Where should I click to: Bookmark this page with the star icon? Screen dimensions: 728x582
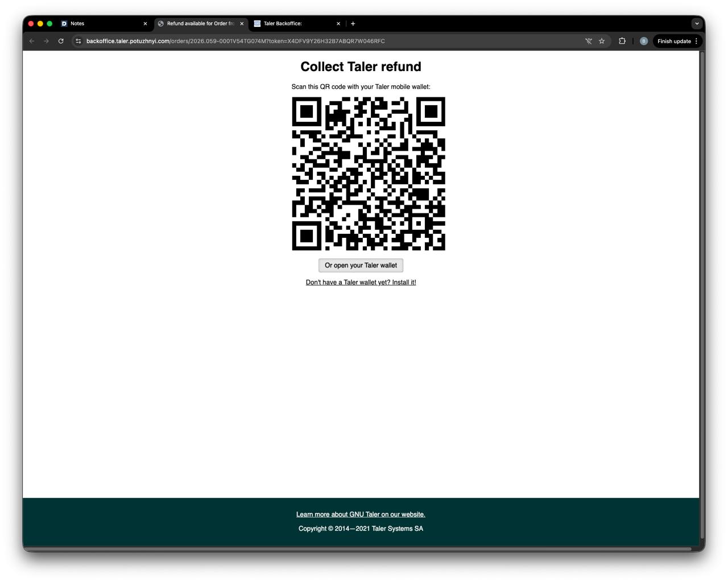[x=602, y=41]
